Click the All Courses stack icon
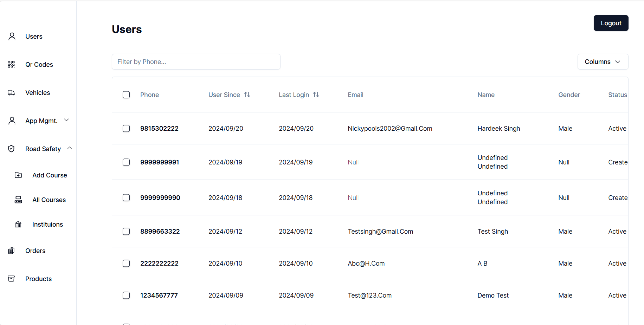Screen dimensions: 644x325 pyautogui.click(x=18, y=200)
